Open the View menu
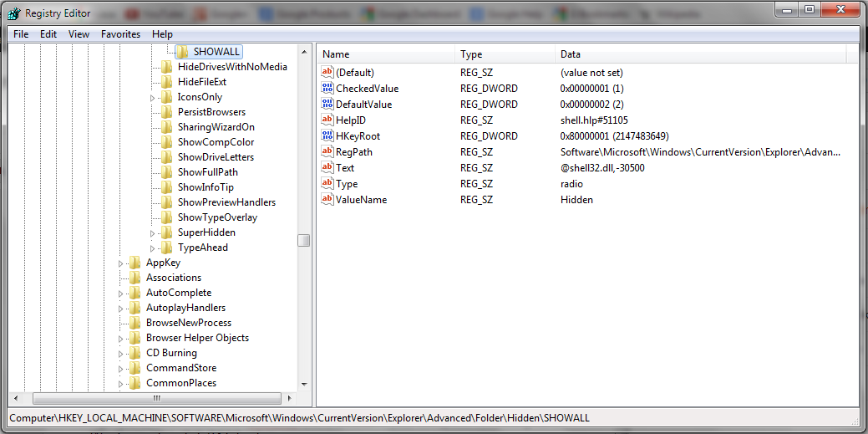The width and height of the screenshot is (868, 434). (79, 34)
